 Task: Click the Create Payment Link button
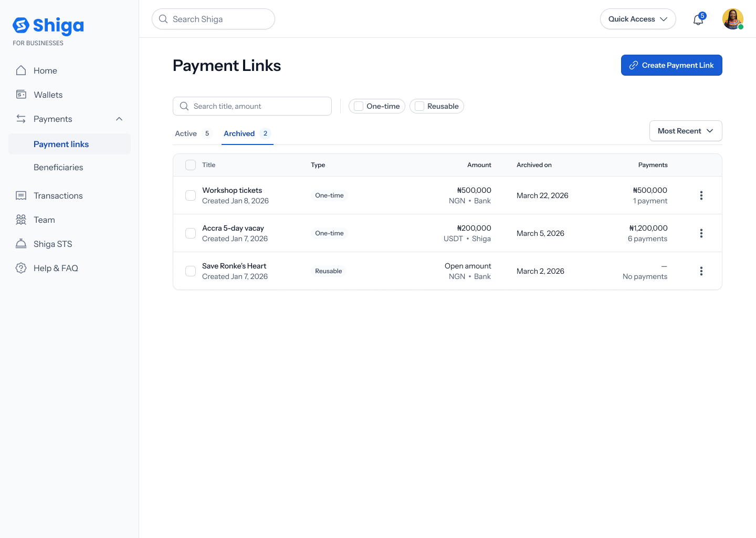point(671,65)
